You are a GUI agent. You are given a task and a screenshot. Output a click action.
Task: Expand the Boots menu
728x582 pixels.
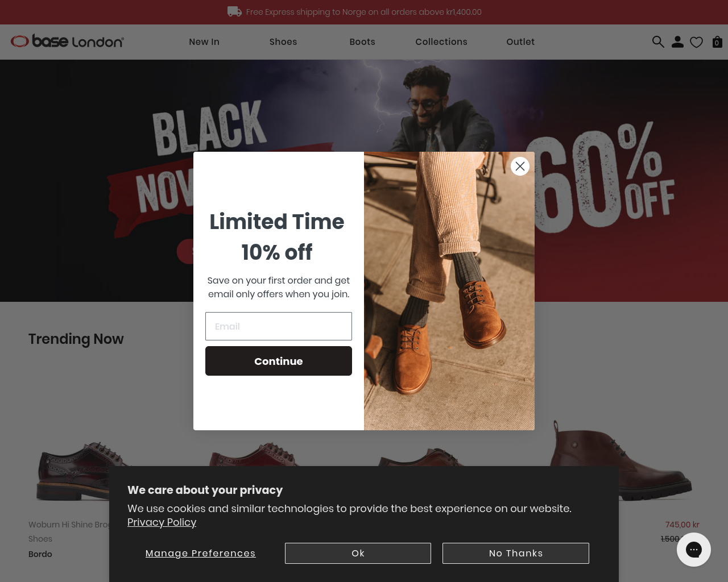click(x=362, y=42)
